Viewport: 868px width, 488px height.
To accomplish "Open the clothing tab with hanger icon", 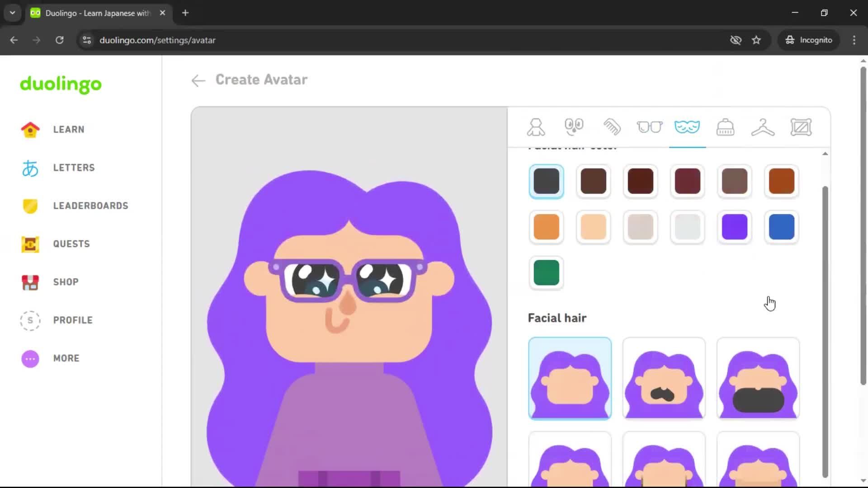I will 763,127.
